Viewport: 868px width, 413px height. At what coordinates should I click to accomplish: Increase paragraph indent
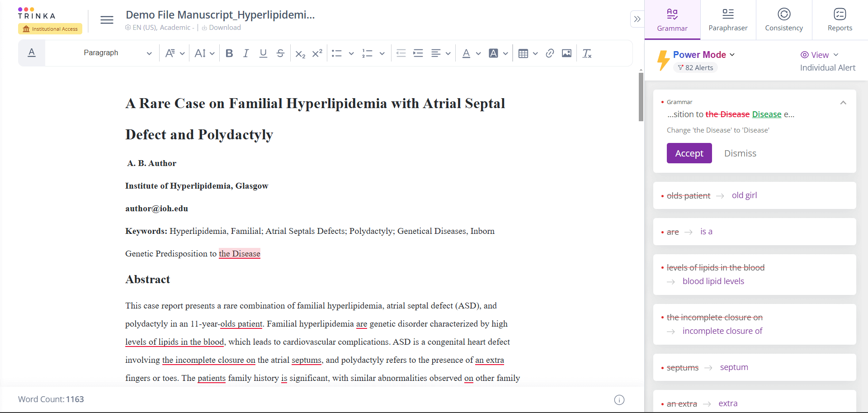coord(418,53)
